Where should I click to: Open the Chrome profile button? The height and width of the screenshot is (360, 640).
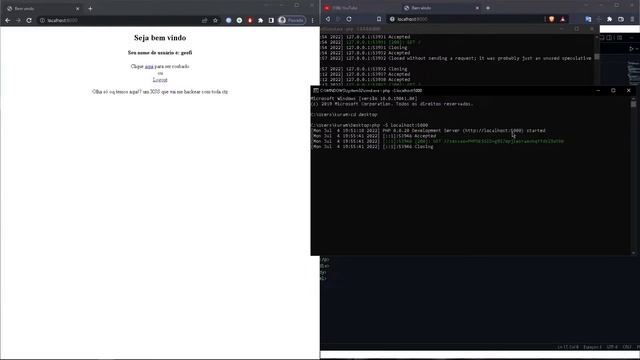point(292,20)
